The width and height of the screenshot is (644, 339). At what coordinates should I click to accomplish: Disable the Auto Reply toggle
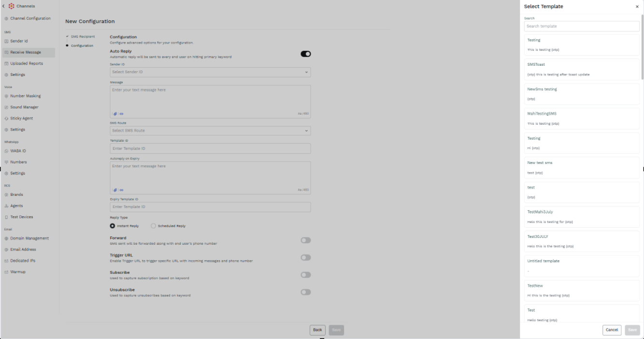tap(306, 54)
